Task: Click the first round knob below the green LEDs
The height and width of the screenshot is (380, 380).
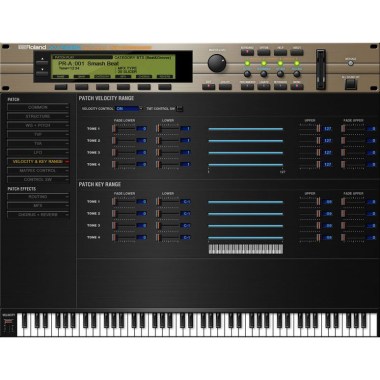Action: pos(247,74)
